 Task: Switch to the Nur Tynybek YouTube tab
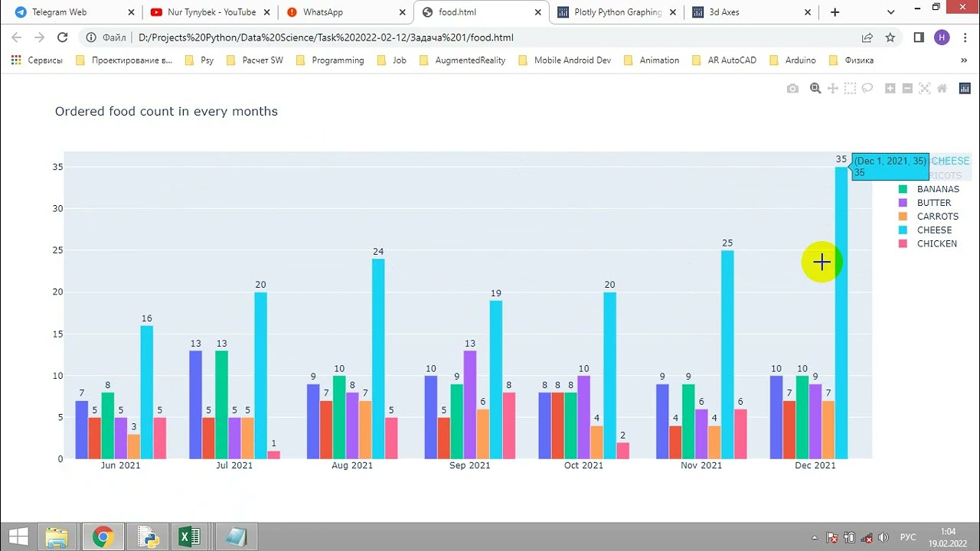tap(209, 12)
